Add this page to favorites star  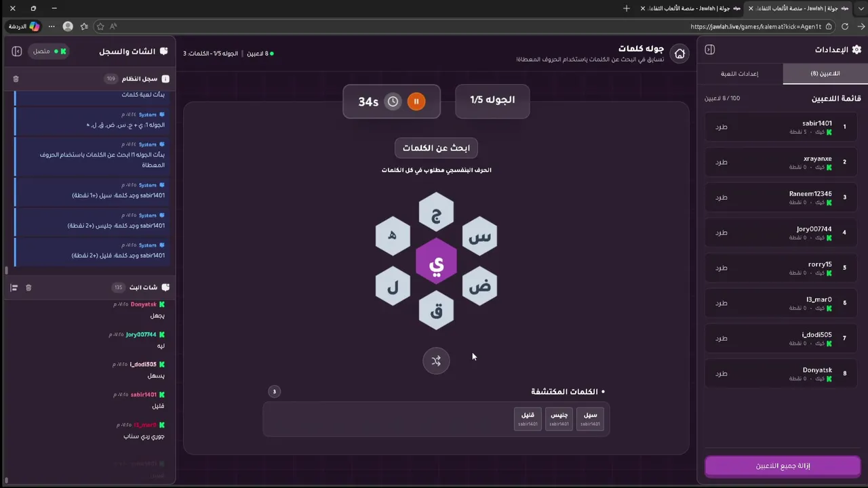tap(100, 26)
